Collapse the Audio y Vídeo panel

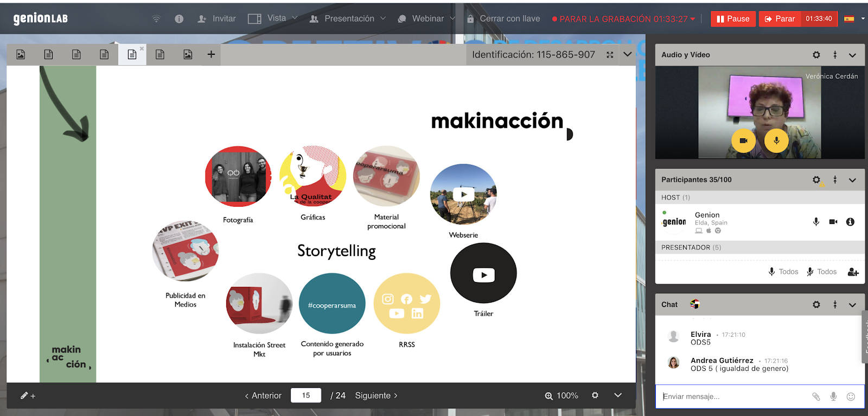852,55
